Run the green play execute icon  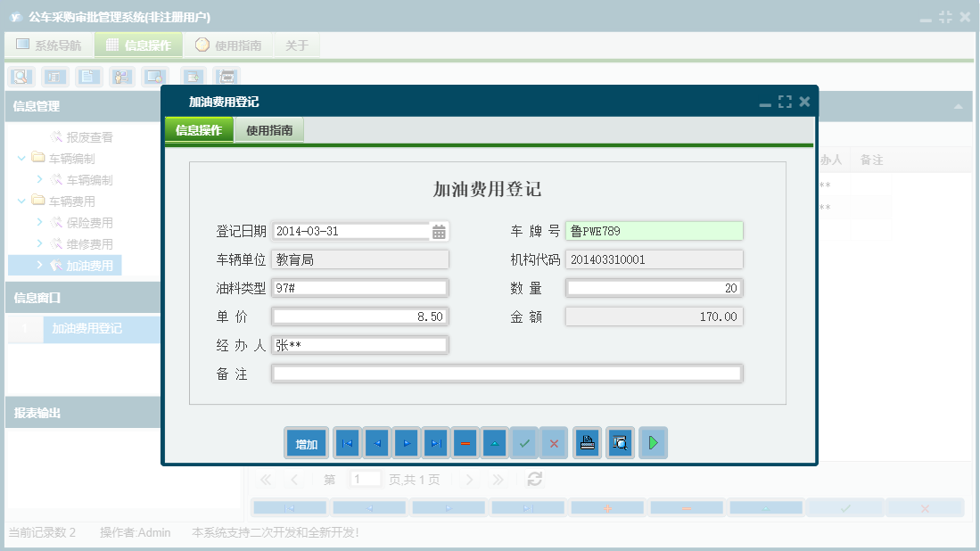(653, 442)
